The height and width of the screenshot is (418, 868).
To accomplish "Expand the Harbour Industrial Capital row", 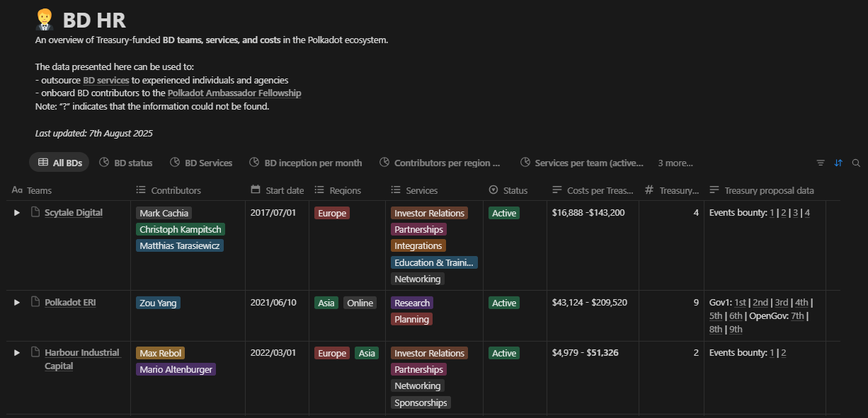I will (x=17, y=353).
